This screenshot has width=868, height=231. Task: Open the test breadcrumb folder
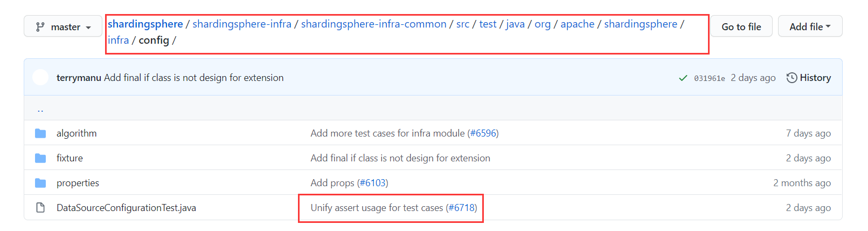pyautogui.click(x=488, y=24)
